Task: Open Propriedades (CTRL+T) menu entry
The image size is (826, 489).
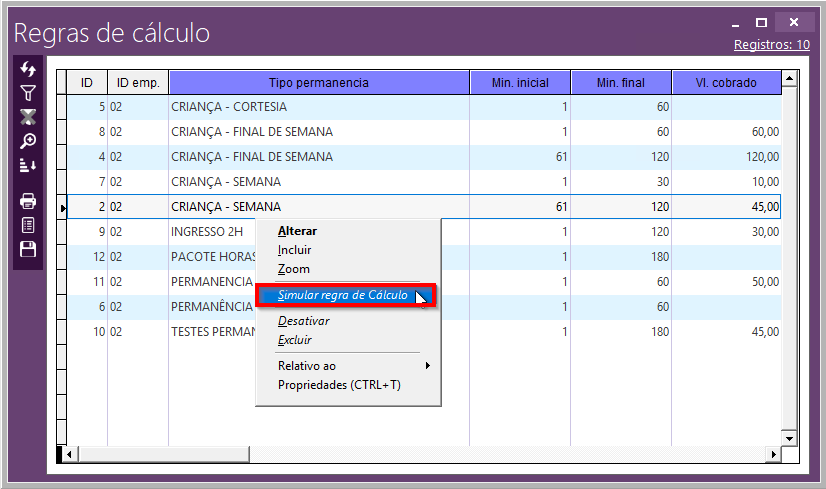Action: coord(339,385)
